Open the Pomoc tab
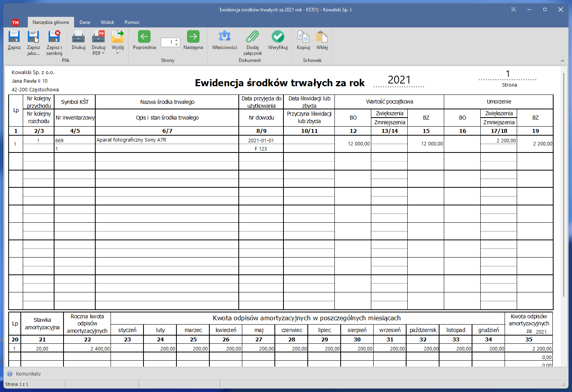Viewport: 572px width, 392px height. (x=132, y=22)
